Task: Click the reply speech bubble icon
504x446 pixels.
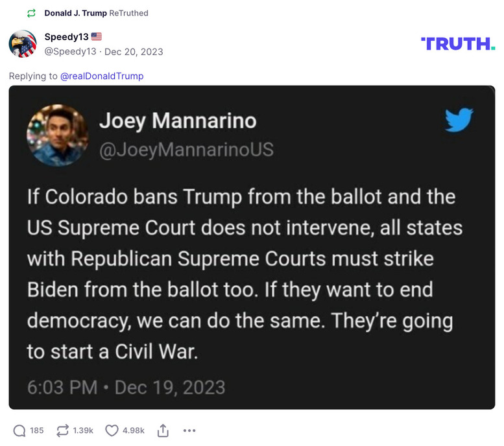Action: tap(19, 430)
